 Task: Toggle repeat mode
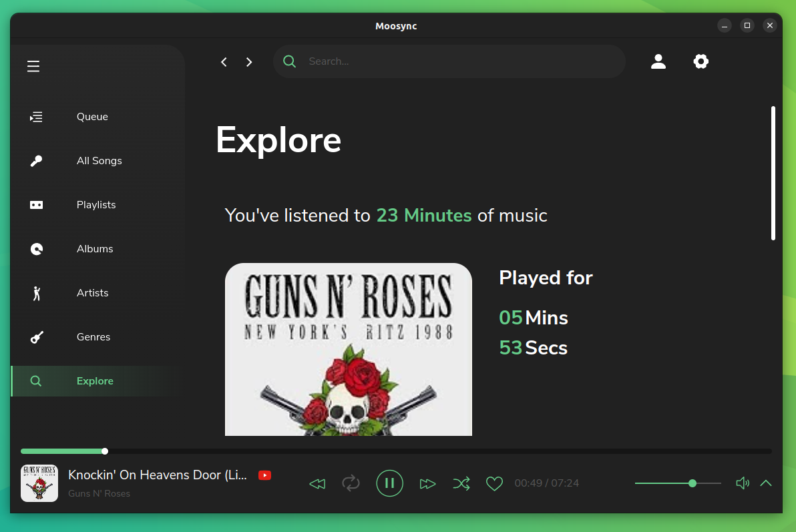351,483
